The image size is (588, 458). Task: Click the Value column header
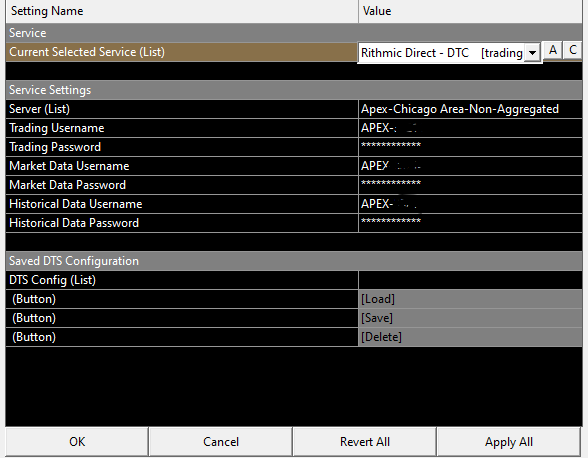[x=470, y=11]
